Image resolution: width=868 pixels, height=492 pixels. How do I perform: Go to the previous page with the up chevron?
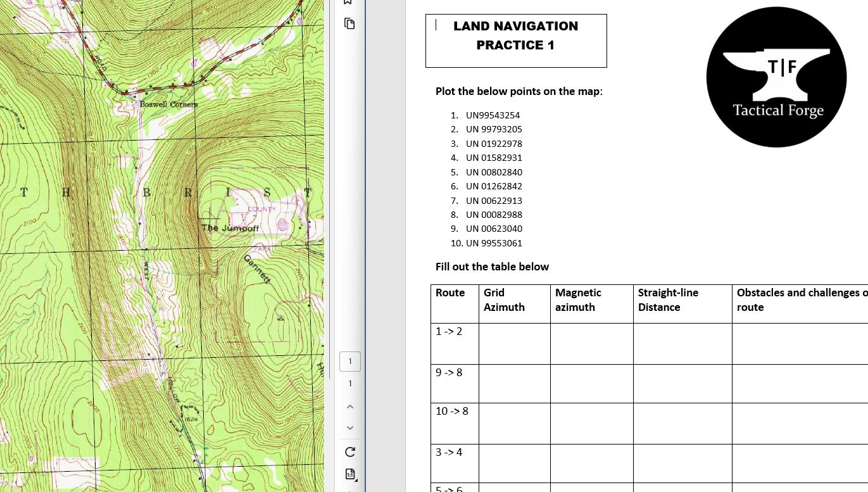pyautogui.click(x=349, y=406)
